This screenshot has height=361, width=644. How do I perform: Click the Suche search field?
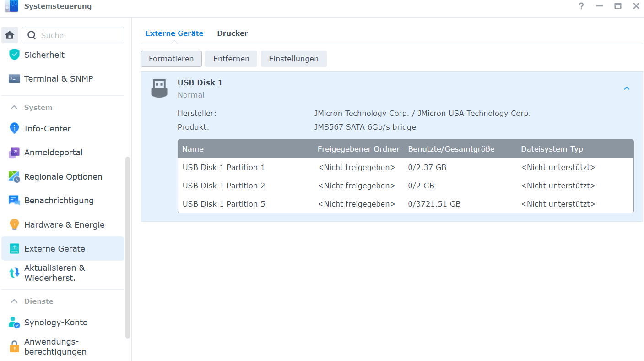tap(73, 35)
